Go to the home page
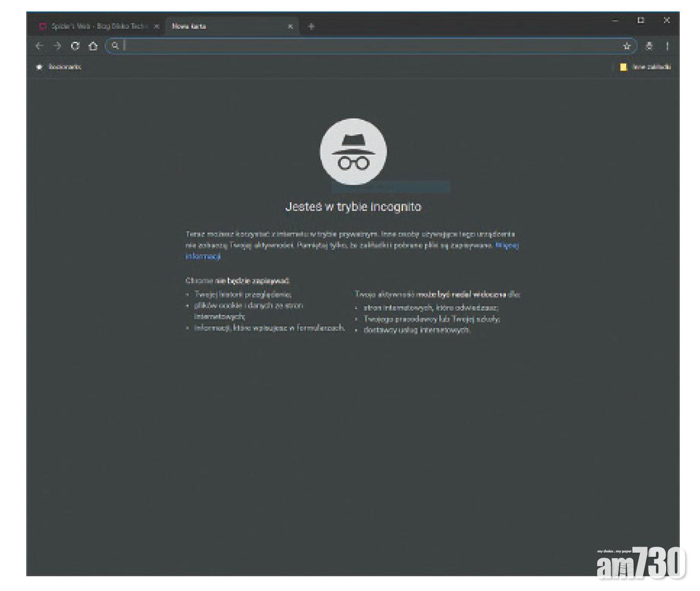 [93, 46]
